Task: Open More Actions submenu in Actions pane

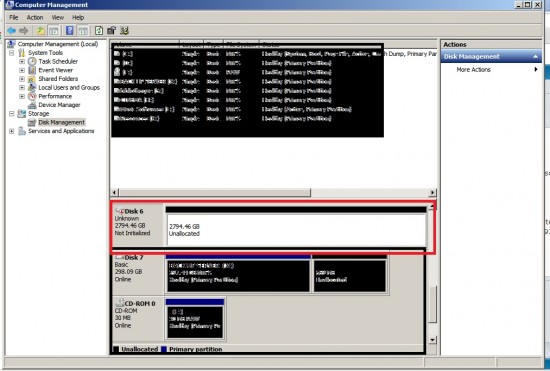Action: 491,69
